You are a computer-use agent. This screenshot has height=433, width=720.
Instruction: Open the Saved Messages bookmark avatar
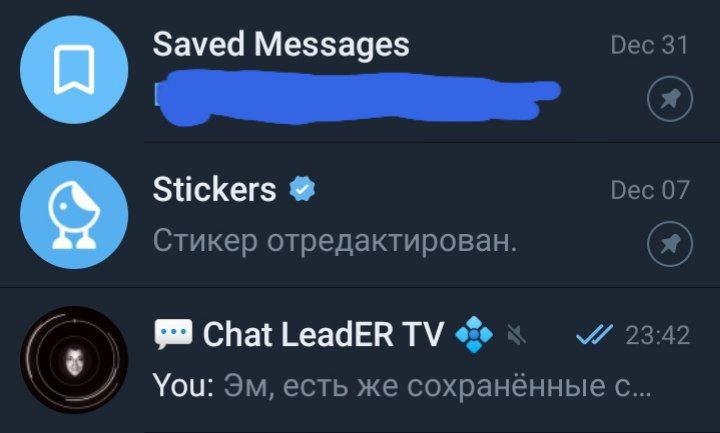click(74, 70)
